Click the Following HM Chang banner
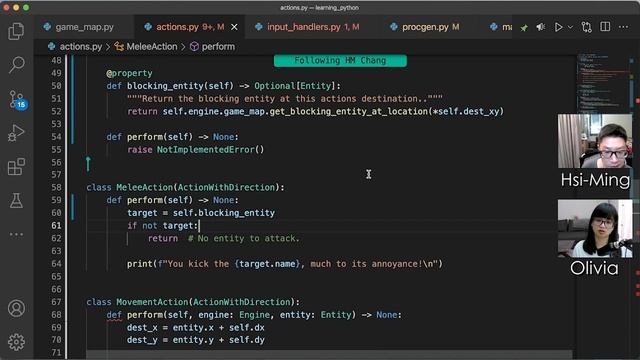640x360 pixels. 340,60
